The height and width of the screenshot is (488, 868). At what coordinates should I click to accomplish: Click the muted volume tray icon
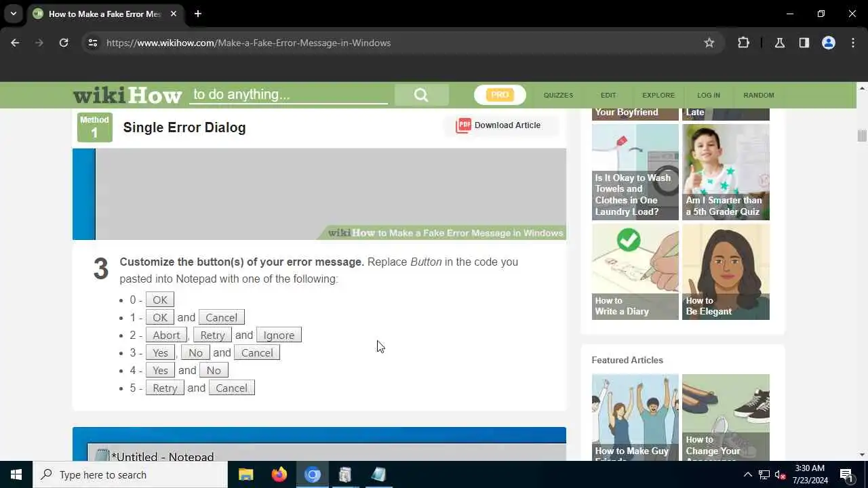781,474
